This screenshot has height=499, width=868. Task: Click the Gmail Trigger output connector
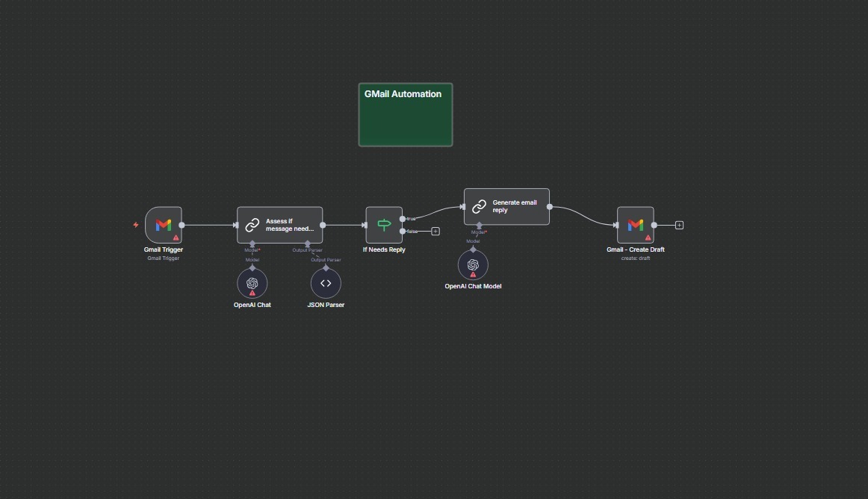point(182,225)
